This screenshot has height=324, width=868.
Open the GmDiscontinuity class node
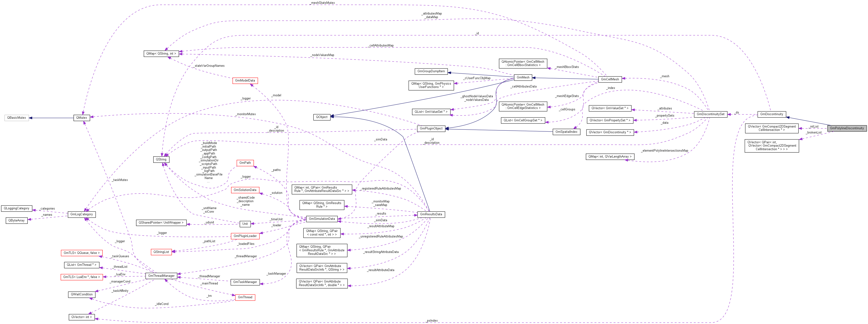click(x=772, y=114)
